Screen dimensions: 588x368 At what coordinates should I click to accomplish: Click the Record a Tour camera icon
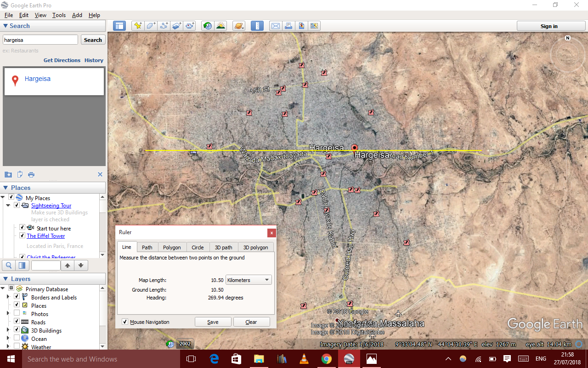pos(190,26)
